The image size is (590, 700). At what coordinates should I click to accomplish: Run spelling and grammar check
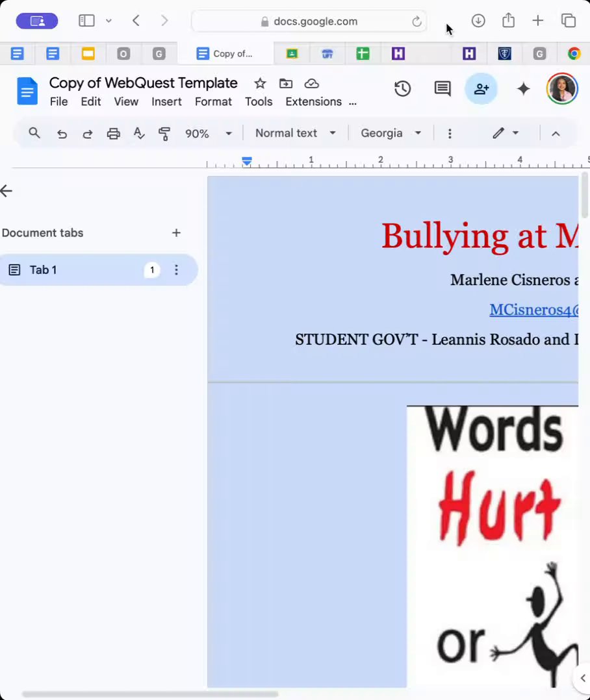coord(139,133)
